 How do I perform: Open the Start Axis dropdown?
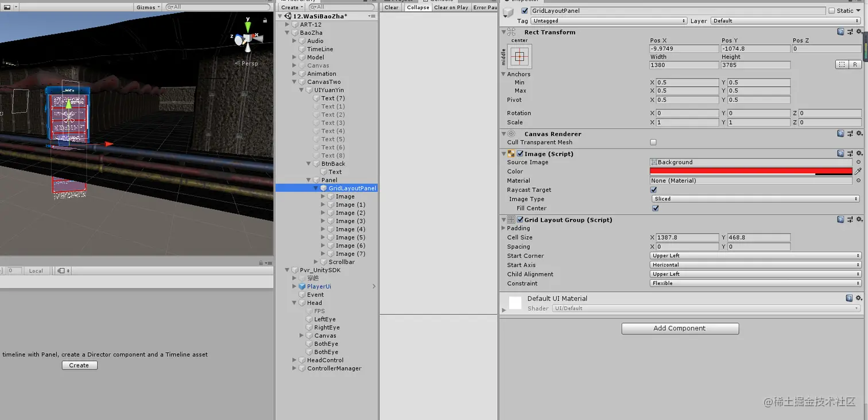(x=755, y=265)
